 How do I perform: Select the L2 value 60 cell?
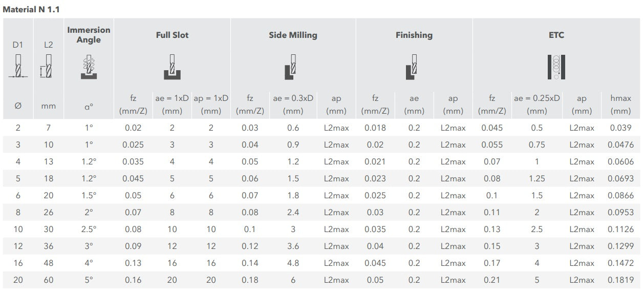[48, 280]
